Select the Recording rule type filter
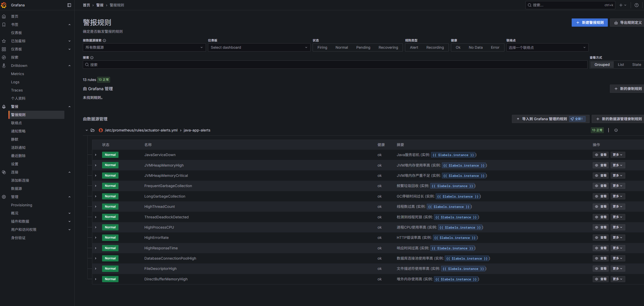 [x=435, y=47]
